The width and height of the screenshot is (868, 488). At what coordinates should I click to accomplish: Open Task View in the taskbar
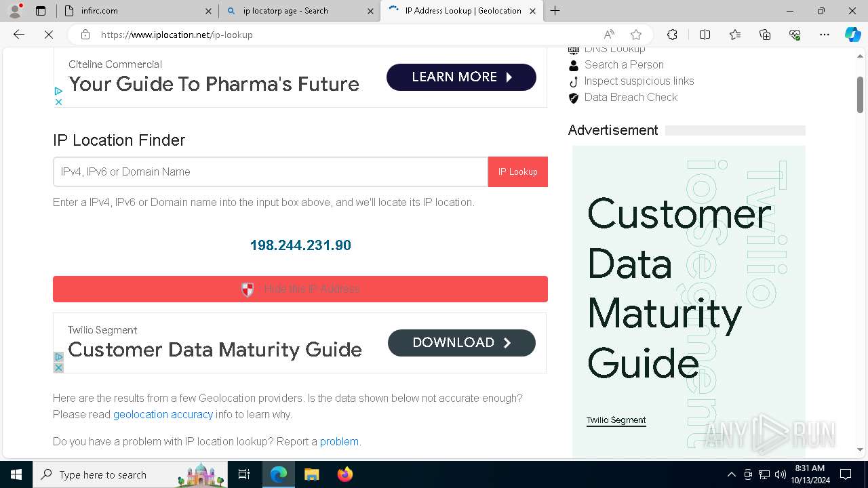tap(244, 474)
